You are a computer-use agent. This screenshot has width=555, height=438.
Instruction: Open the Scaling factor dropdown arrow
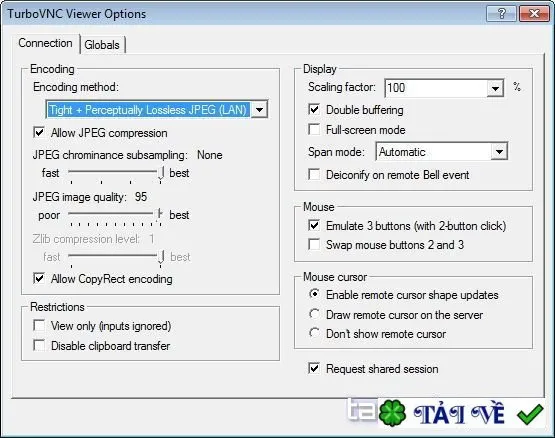pos(495,88)
